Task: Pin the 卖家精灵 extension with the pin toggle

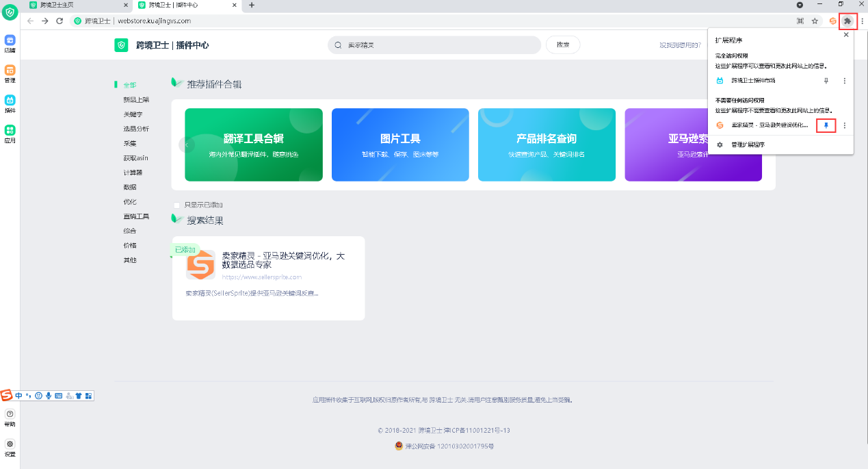Action: 826,125
